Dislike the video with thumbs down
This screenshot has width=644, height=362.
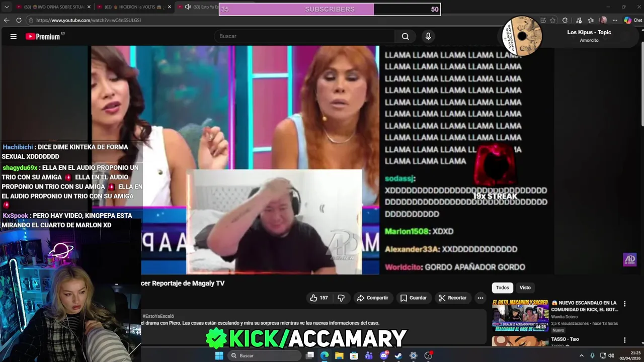(341, 298)
